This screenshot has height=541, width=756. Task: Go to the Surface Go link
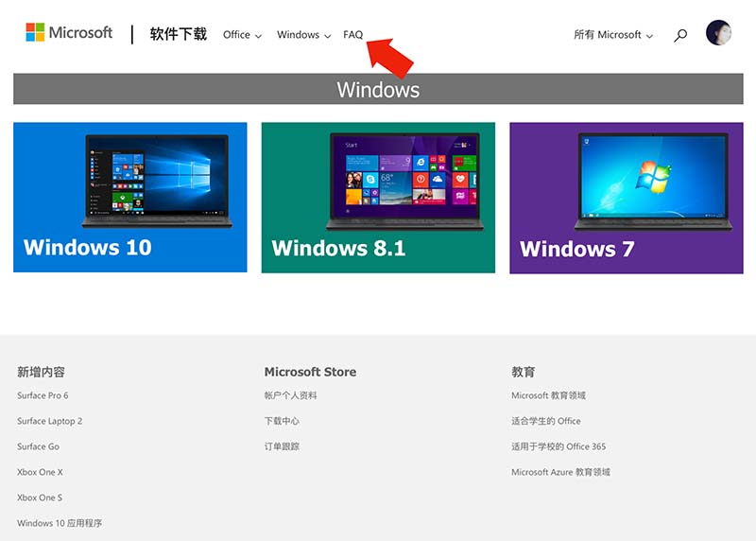38,446
